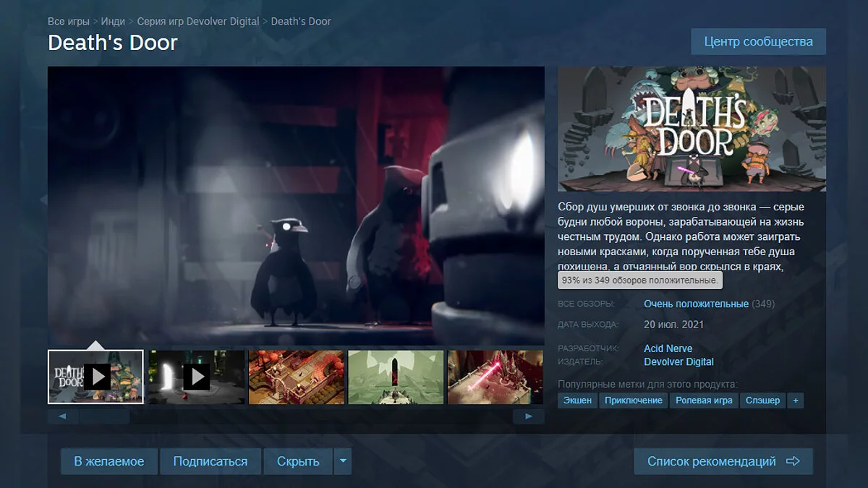Click Подписаться to follow the game
Image resolution: width=868 pixels, height=488 pixels.
210,461
